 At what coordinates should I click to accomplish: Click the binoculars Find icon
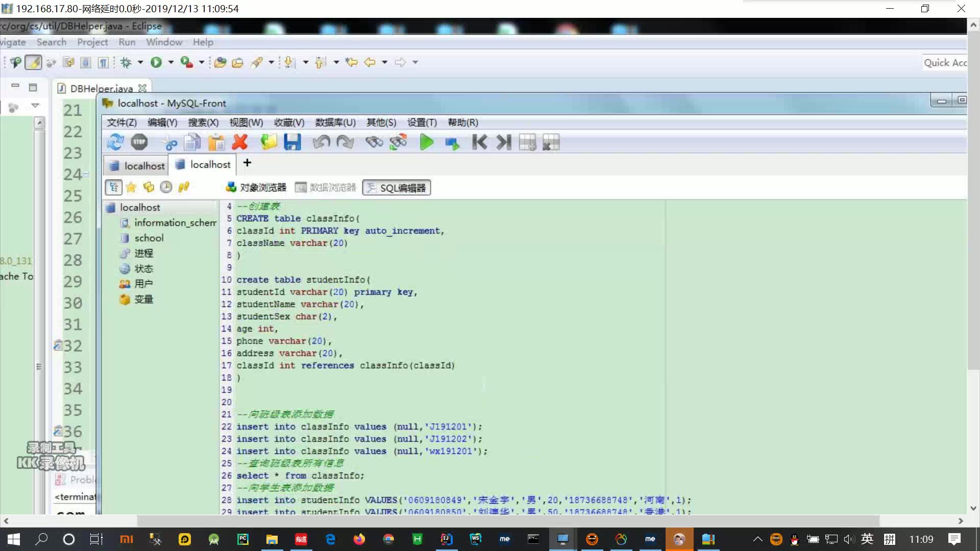point(374,142)
